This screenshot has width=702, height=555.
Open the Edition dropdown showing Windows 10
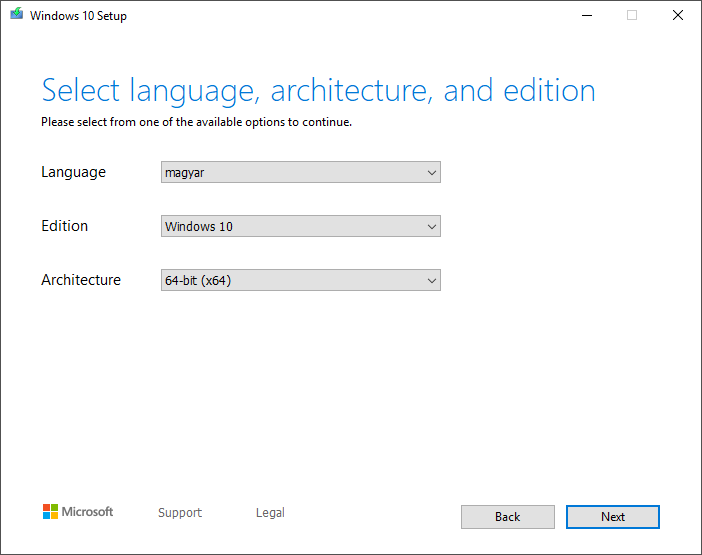[x=300, y=226]
